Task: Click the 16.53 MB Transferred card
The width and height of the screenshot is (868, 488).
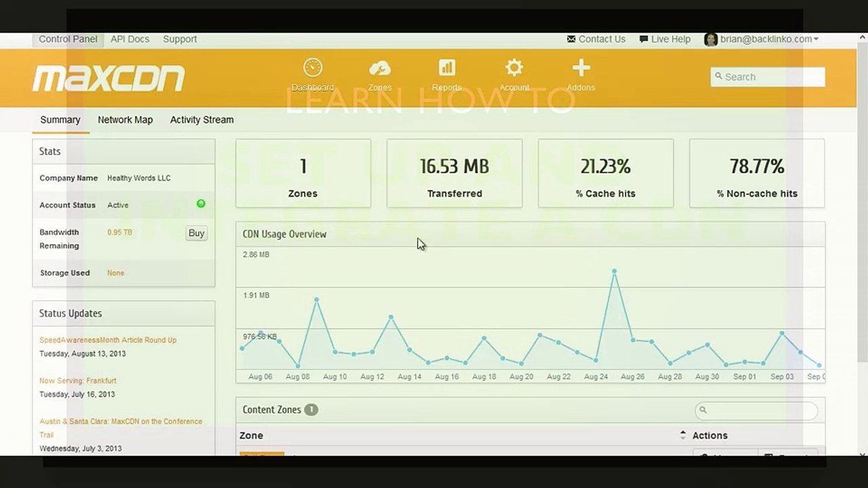Action: point(454,173)
